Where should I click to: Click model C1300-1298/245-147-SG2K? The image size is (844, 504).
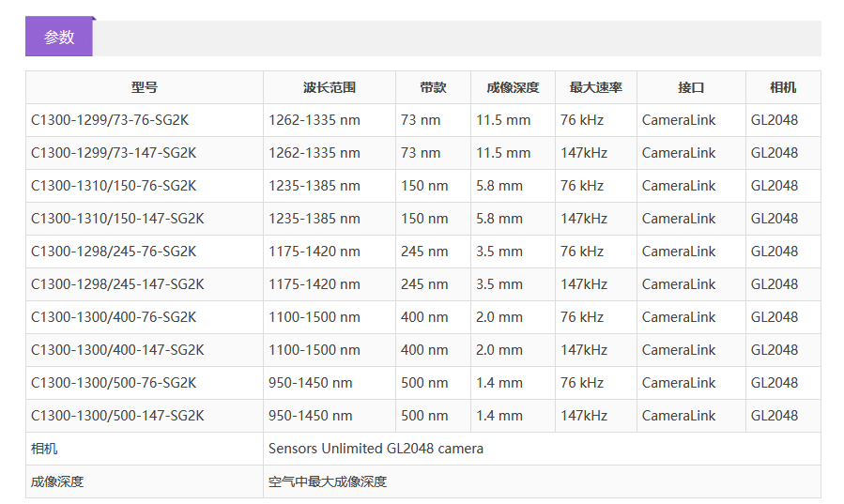117,284
